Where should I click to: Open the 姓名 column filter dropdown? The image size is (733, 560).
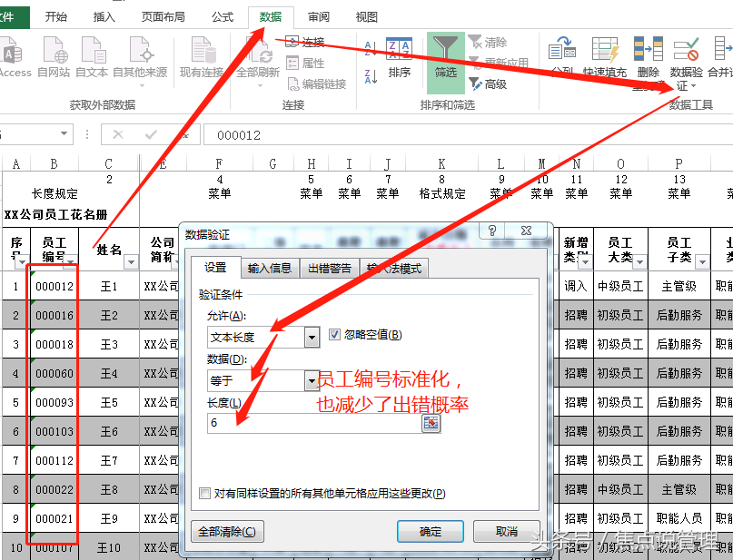point(132,262)
